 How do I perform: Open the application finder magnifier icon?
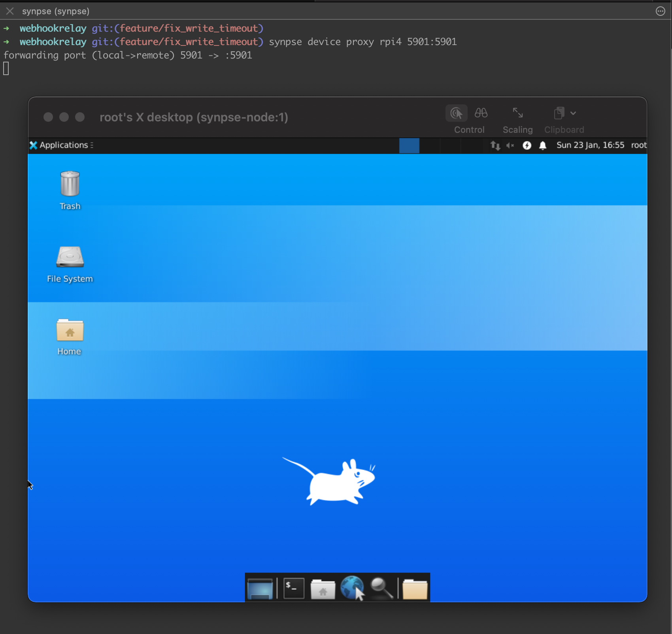click(381, 588)
